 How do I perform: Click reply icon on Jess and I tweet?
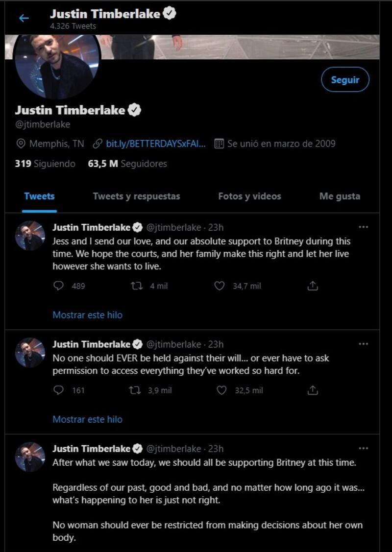58,286
